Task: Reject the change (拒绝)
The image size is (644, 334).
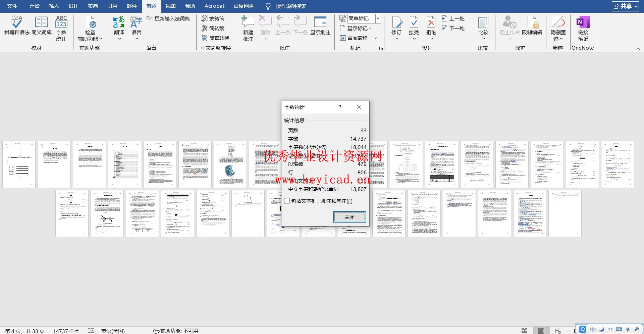Action: click(x=431, y=25)
